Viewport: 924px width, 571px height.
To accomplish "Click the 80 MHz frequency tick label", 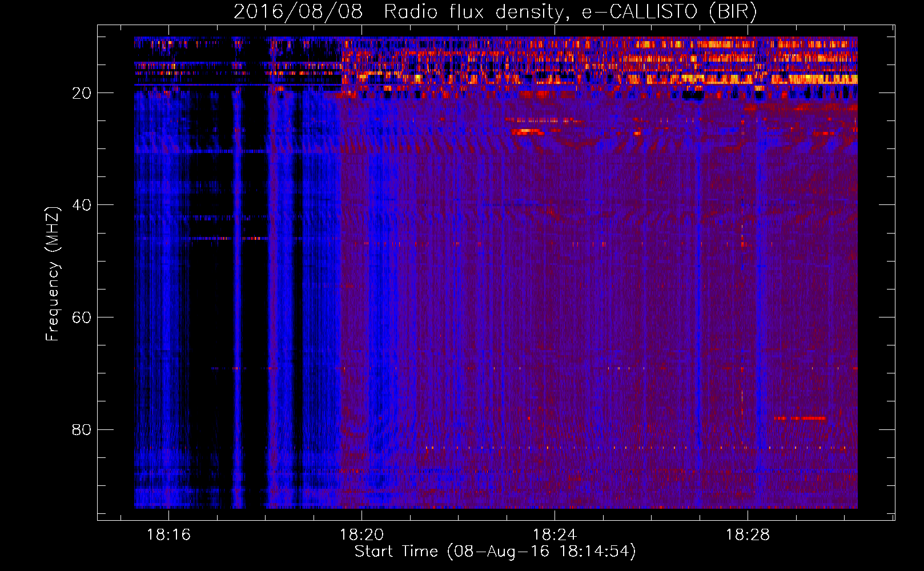I will coord(82,429).
